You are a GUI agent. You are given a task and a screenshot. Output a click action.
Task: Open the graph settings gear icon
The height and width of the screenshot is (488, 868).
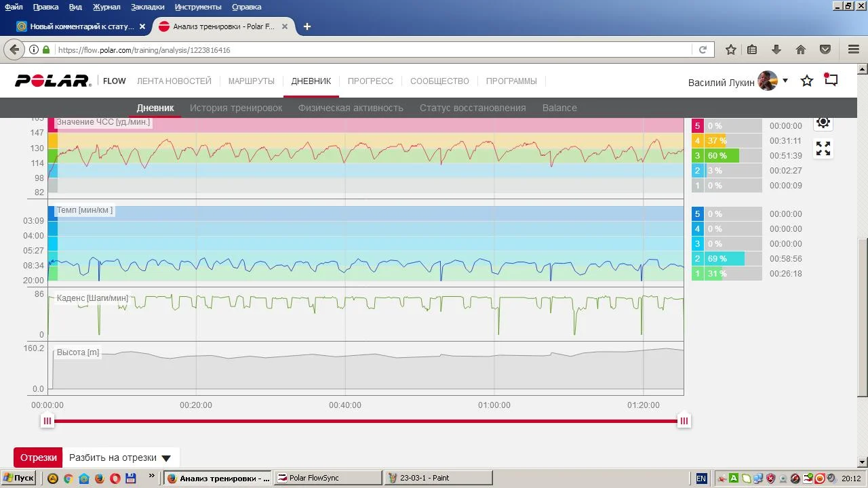coord(823,122)
